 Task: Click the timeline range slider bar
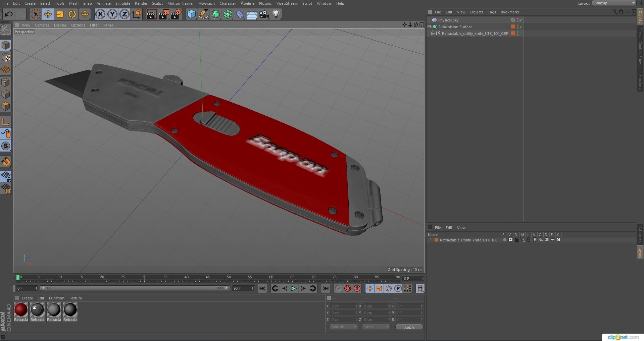[135, 288]
